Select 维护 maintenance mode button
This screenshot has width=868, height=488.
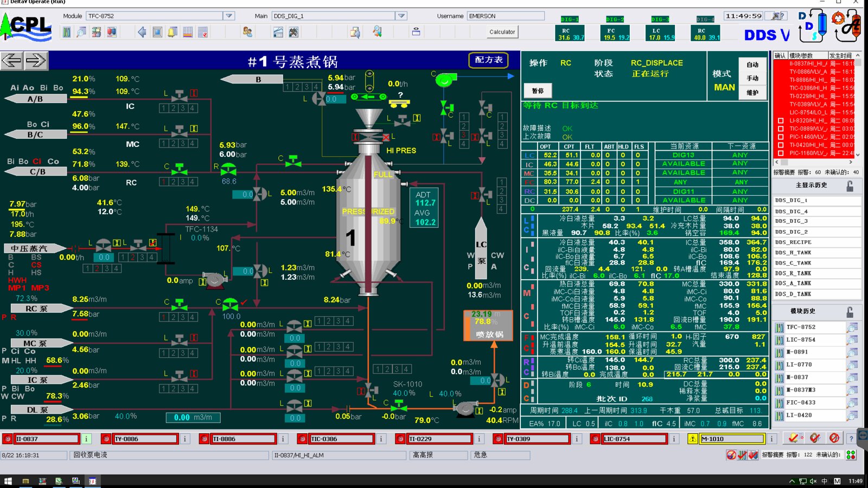752,93
